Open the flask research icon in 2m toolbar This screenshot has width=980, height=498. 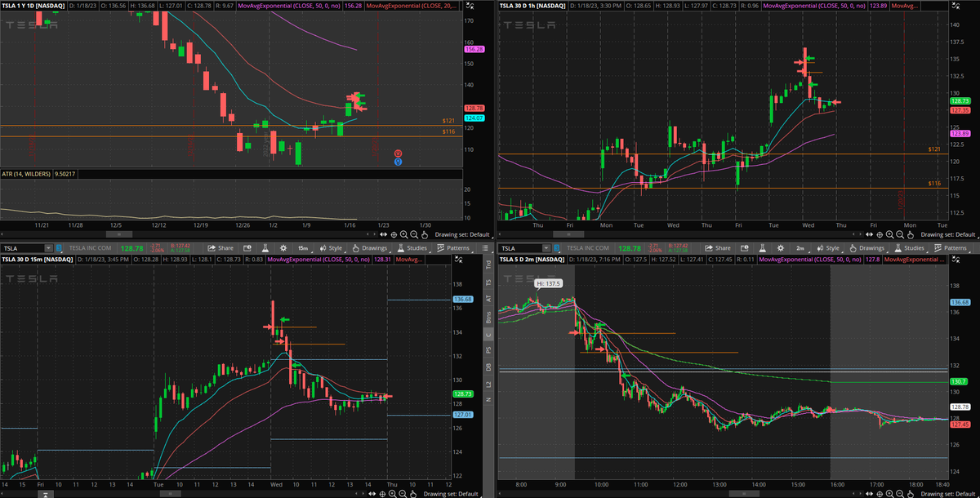[x=762, y=247]
